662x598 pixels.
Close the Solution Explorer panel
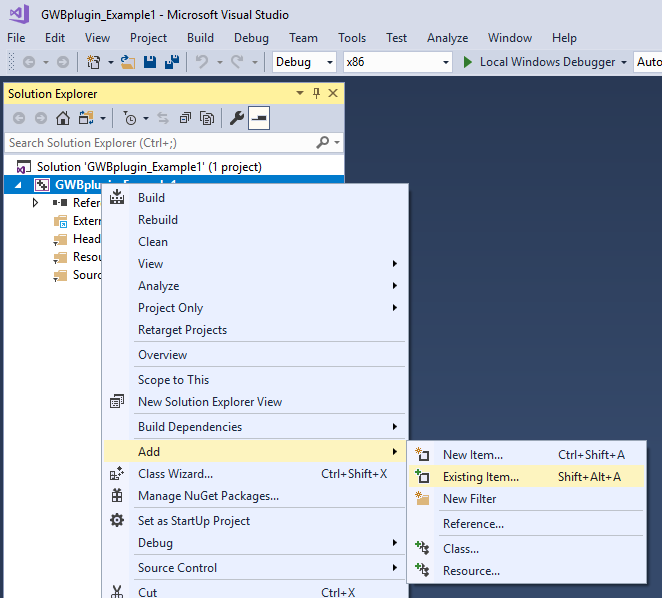pyautogui.click(x=333, y=93)
